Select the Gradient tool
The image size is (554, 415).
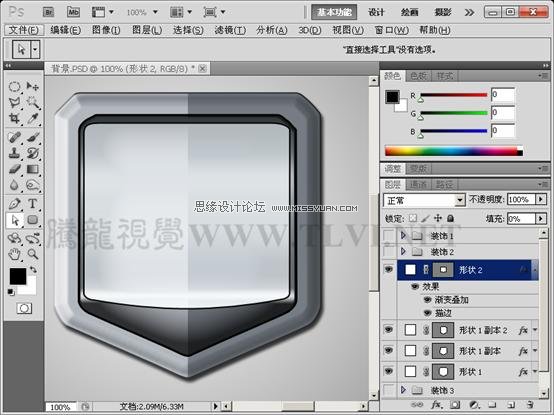coord(33,169)
